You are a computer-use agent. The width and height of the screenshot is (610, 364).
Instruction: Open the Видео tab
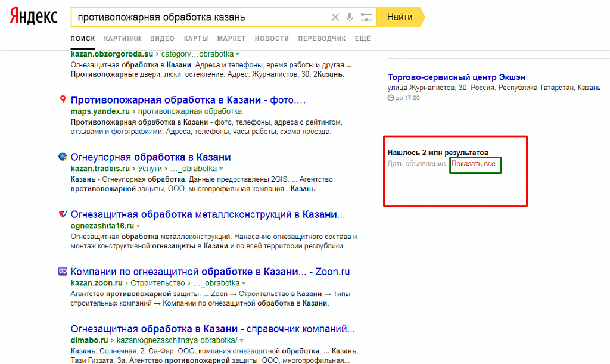pyautogui.click(x=162, y=39)
